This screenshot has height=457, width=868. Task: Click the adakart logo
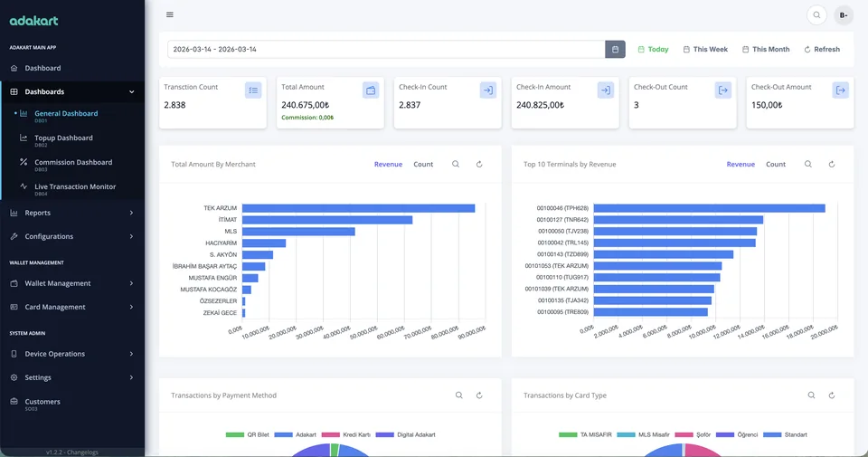pos(33,21)
